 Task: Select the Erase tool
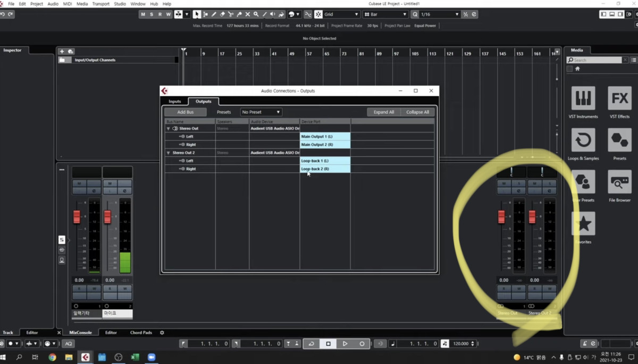pos(222,14)
